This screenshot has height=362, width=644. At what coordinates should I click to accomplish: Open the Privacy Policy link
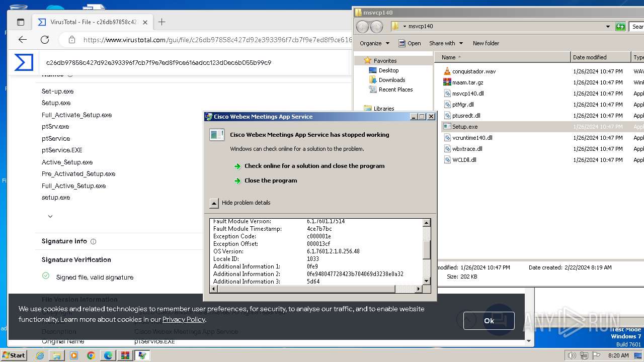pyautogui.click(x=184, y=319)
